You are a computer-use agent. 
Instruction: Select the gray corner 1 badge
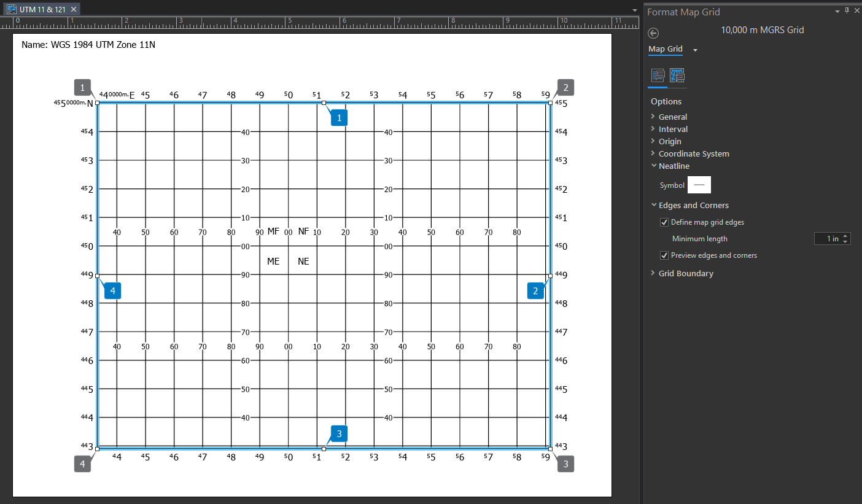(x=83, y=87)
